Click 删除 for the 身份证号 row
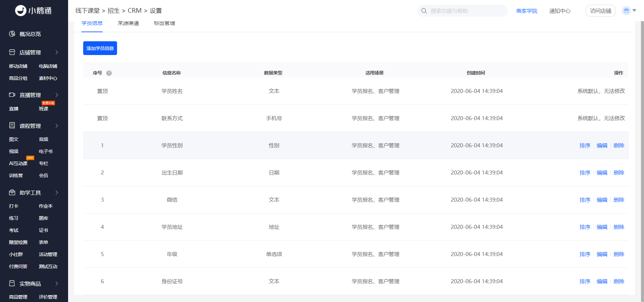This screenshot has height=302, width=644. (619, 281)
